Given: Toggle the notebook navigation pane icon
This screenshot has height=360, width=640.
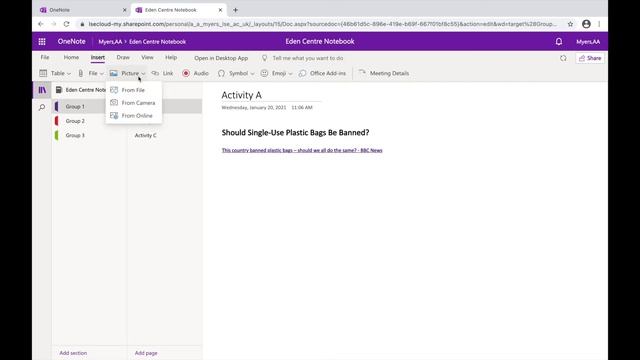Looking at the screenshot, I should click(x=42, y=90).
